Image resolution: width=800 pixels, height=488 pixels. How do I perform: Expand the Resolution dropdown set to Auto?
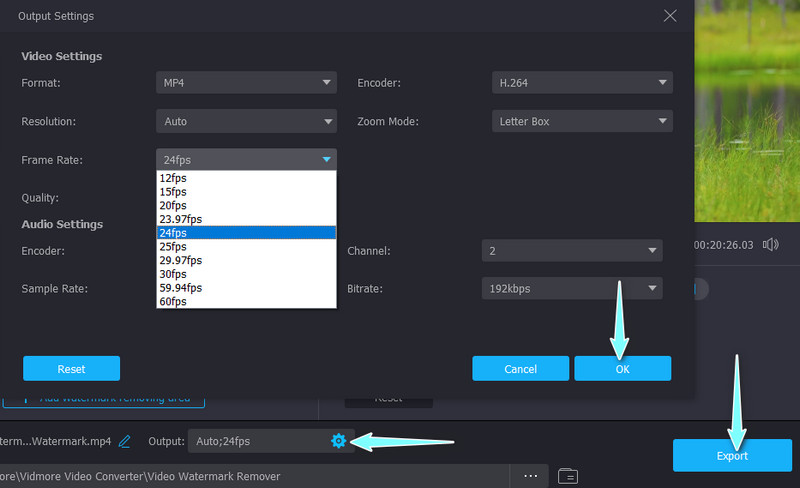[x=246, y=121]
